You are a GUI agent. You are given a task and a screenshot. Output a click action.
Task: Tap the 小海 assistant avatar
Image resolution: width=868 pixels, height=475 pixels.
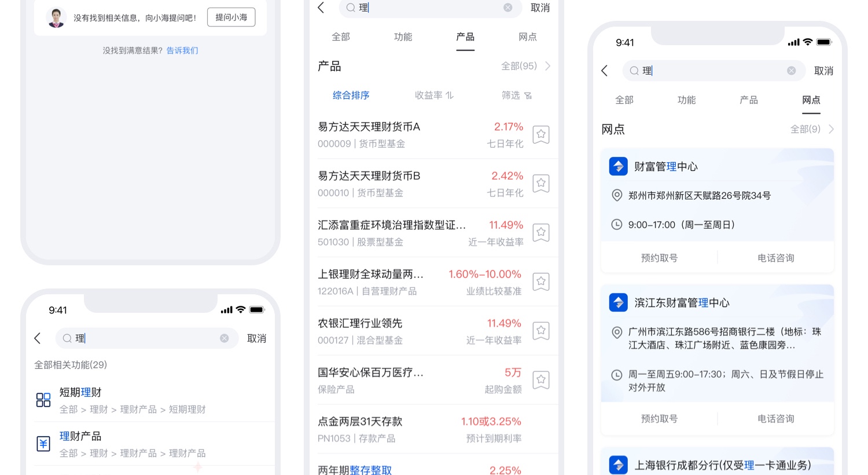(56, 18)
